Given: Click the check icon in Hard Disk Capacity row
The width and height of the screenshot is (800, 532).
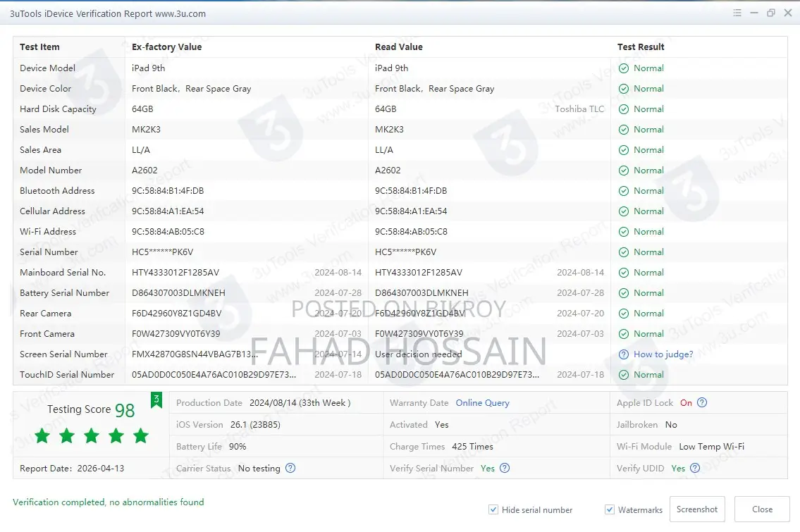Looking at the screenshot, I should coord(624,109).
